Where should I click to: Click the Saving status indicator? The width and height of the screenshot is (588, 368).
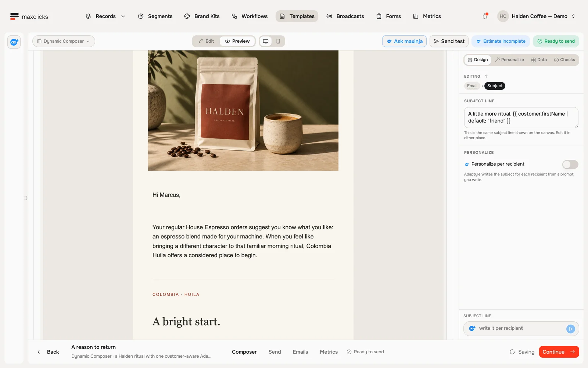522,352
